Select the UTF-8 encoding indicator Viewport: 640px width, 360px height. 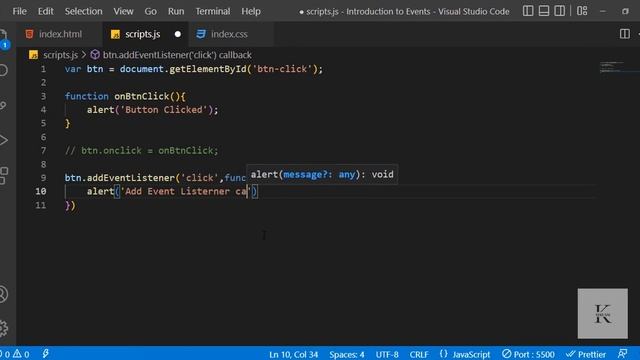tap(387, 354)
